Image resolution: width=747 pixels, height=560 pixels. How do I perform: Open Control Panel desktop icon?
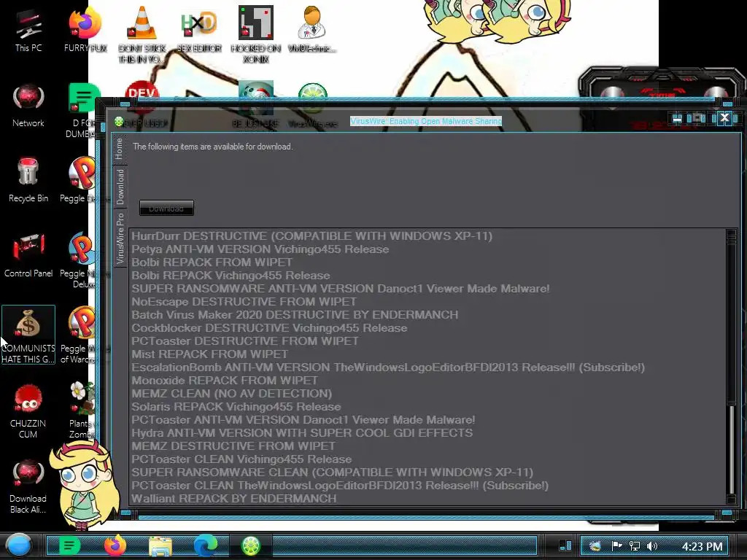[x=28, y=256]
